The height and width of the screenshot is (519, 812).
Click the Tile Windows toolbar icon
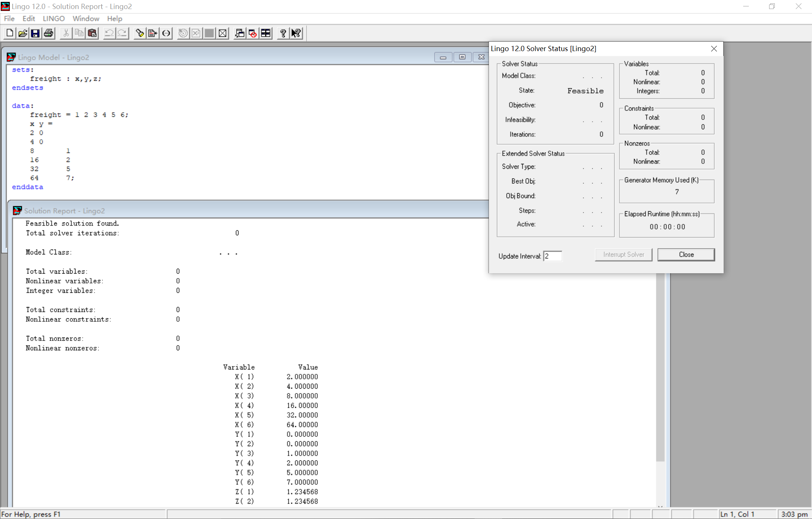click(266, 33)
